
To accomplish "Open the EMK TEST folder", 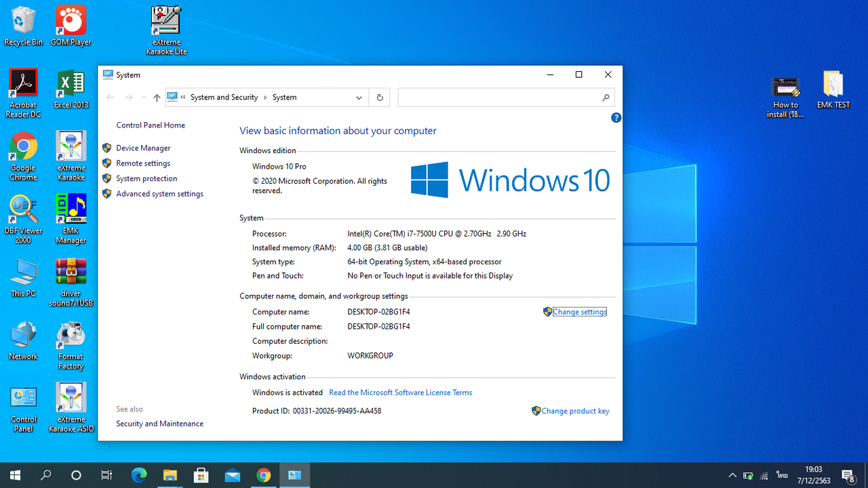I will tap(833, 89).
